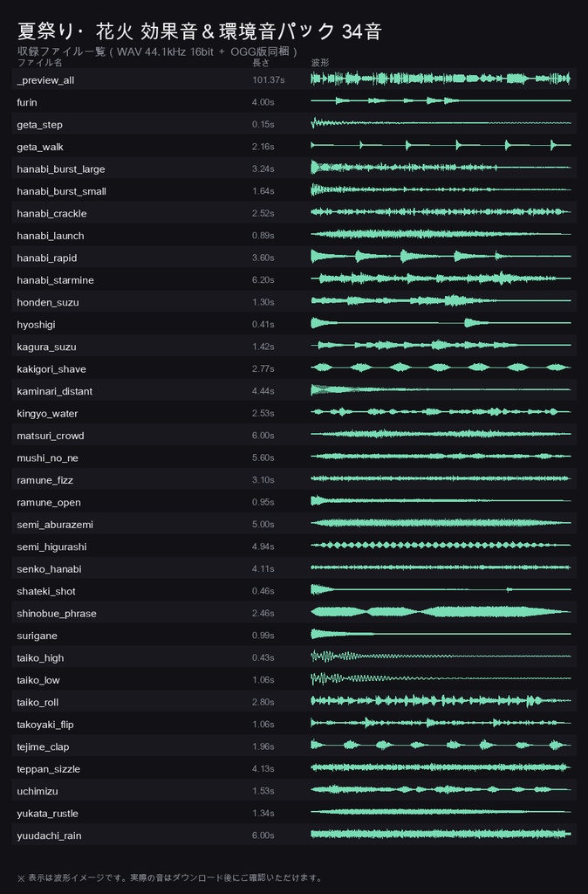This screenshot has width=588, height=894.
Task: Select the matsuri_crowd file name
Action: (50, 436)
